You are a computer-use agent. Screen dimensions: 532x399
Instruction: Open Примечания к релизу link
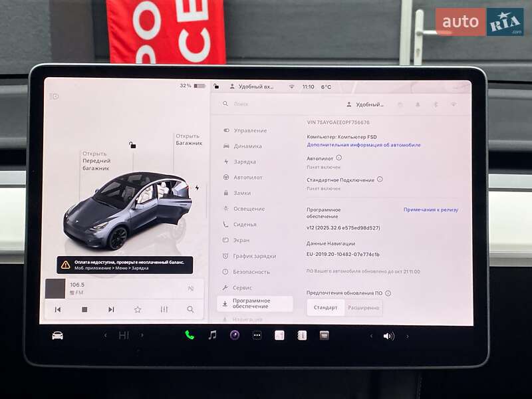pyautogui.click(x=430, y=209)
